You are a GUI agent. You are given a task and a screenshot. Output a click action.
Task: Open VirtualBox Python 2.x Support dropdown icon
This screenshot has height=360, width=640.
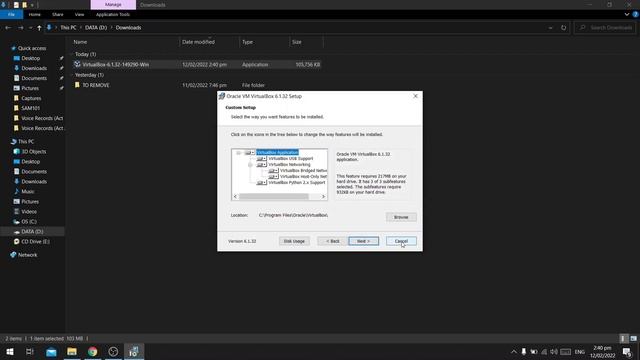(262, 183)
